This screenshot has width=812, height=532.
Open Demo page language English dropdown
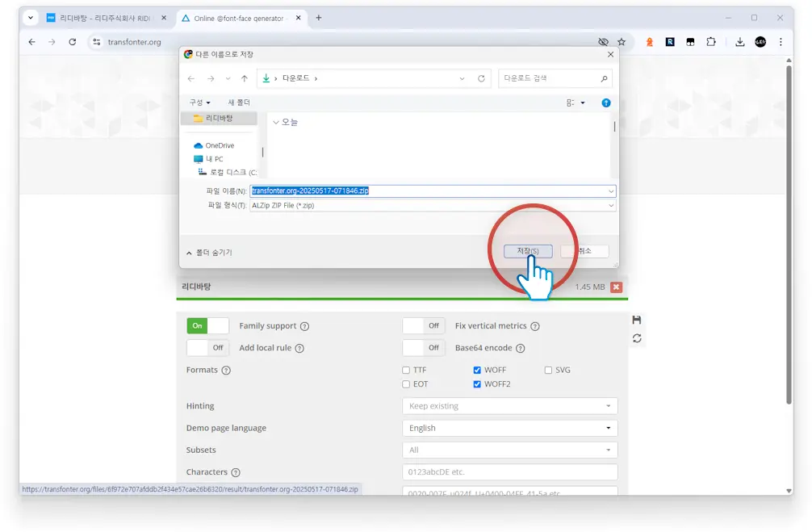point(509,428)
